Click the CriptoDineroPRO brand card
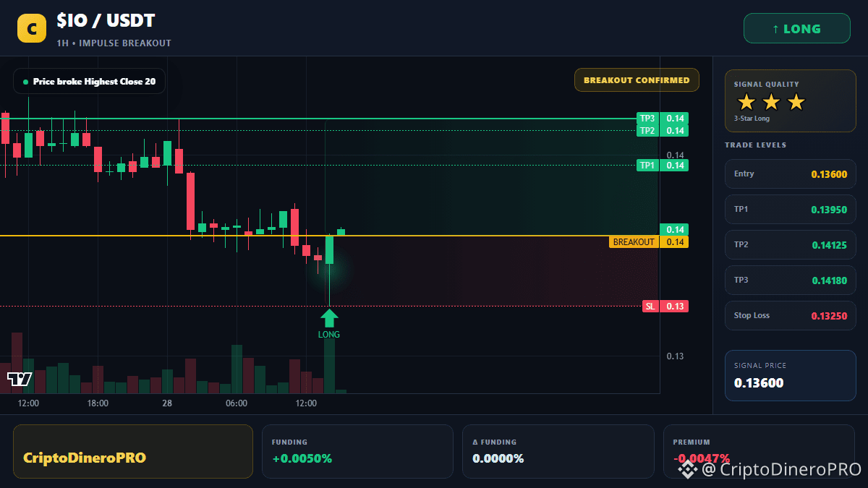 (133, 451)
